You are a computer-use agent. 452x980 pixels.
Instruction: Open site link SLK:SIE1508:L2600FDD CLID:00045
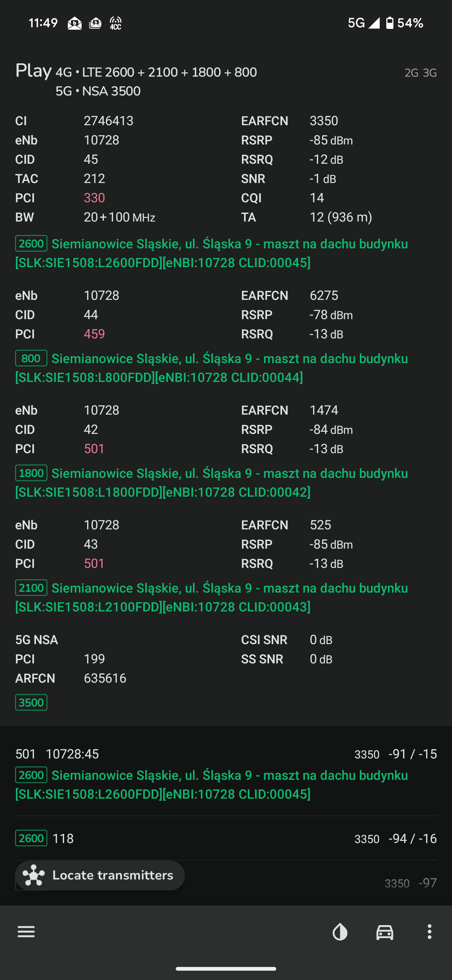pos(163,263)
